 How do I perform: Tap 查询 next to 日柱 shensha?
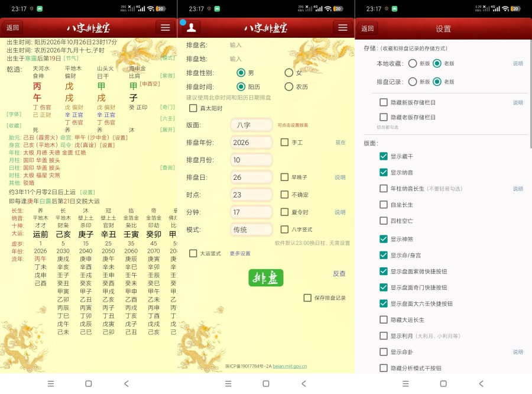(167, 167)
